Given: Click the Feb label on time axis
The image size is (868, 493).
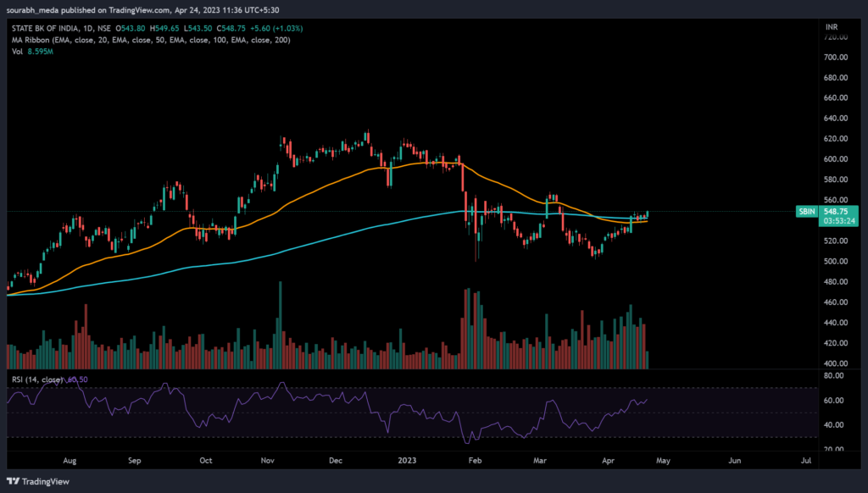Looking at the screenshot, I should pos(475,460).
